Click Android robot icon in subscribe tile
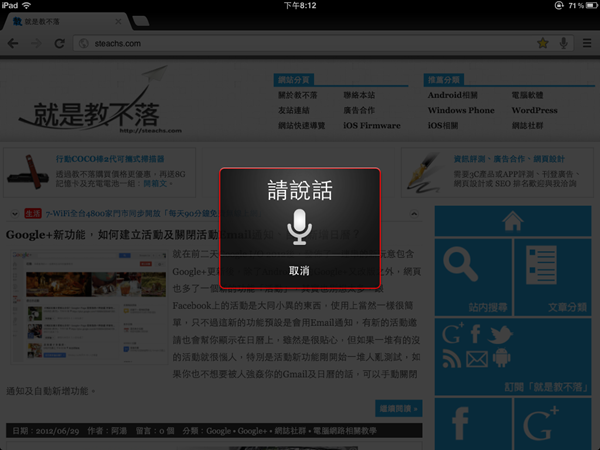 (x=501, y=358)
